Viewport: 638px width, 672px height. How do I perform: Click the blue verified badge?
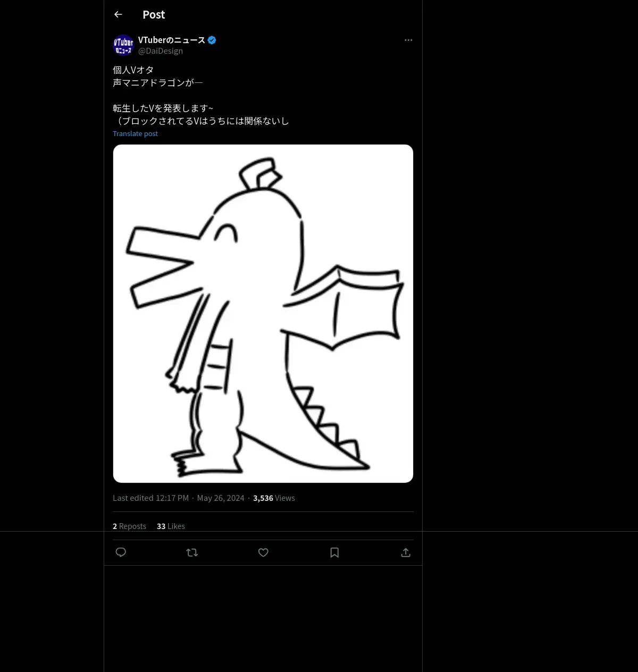212,40
